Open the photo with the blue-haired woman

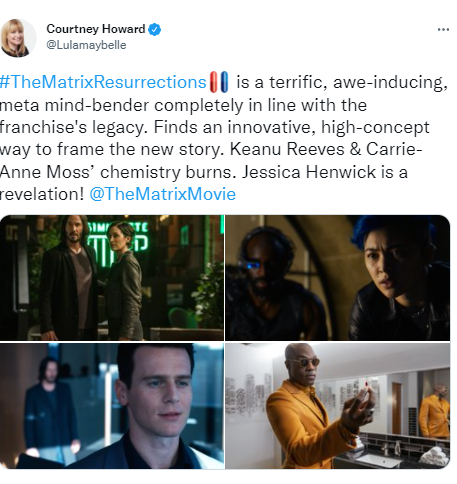pos(338,278)
